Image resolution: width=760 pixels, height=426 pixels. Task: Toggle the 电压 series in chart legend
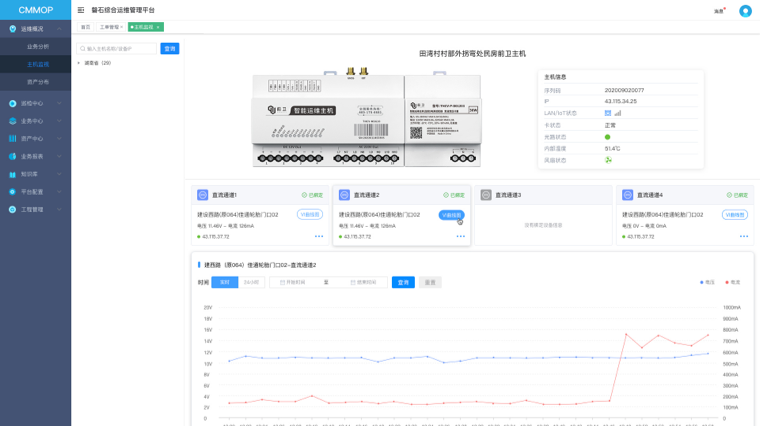[709, 283]
